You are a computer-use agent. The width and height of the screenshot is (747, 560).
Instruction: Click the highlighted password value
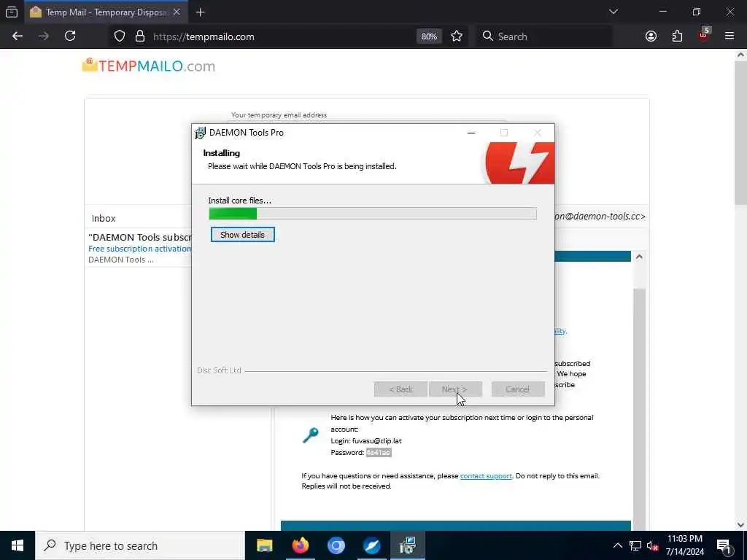click(x=379, y=452)
